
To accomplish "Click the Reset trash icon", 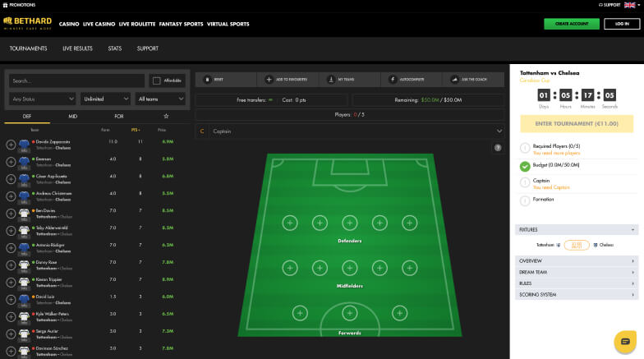I will pos(207,79).
